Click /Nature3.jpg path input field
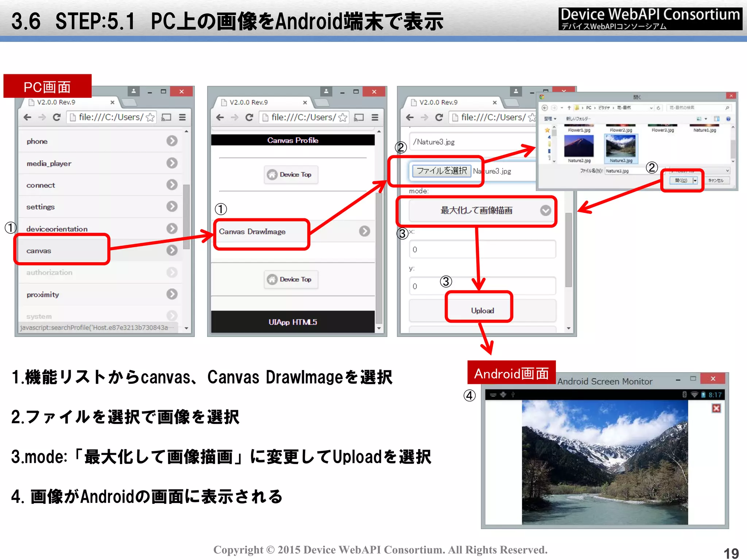 [x=473, y=142]
